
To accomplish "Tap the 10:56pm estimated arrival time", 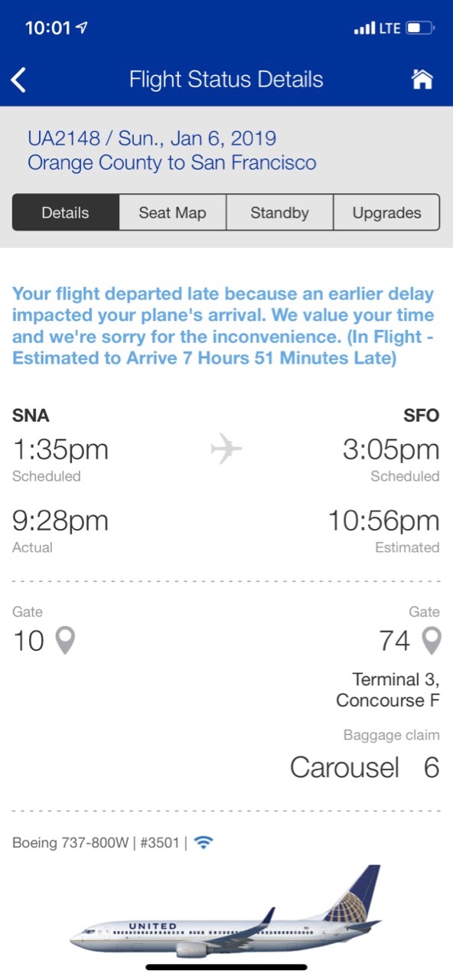I will [383, 521].
